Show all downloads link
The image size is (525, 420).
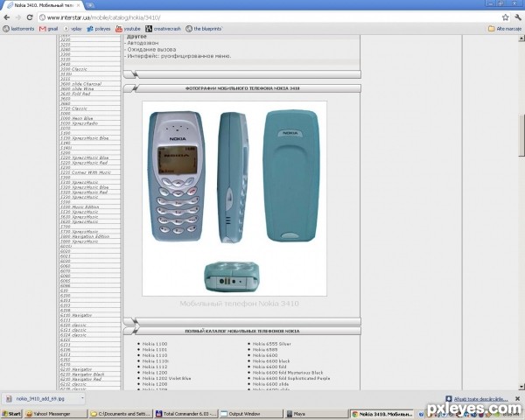(480, 399)
